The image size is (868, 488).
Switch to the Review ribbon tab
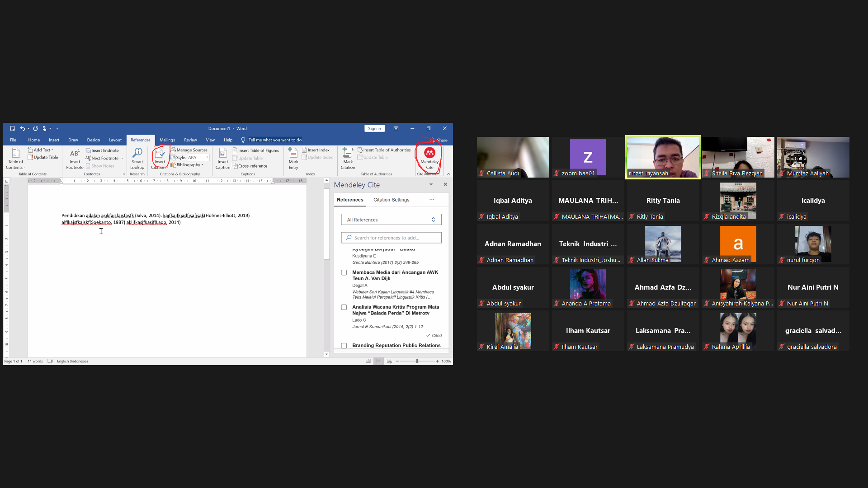coord(190,140)
